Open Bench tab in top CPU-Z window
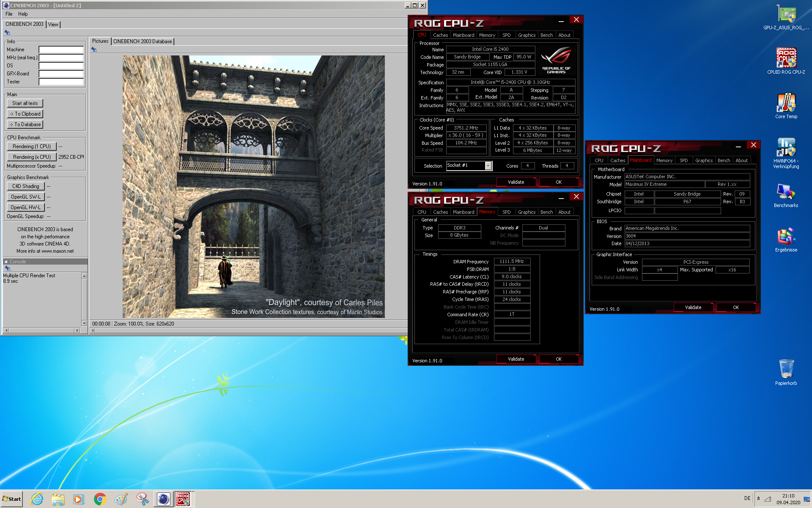The image size is (812, 508). click(546, 35)
